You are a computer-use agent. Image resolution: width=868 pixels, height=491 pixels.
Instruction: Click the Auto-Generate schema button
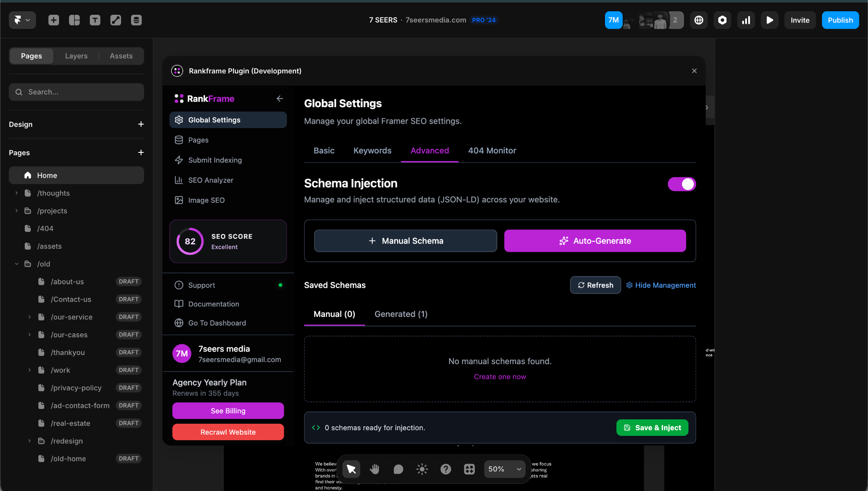coord(595,241)
